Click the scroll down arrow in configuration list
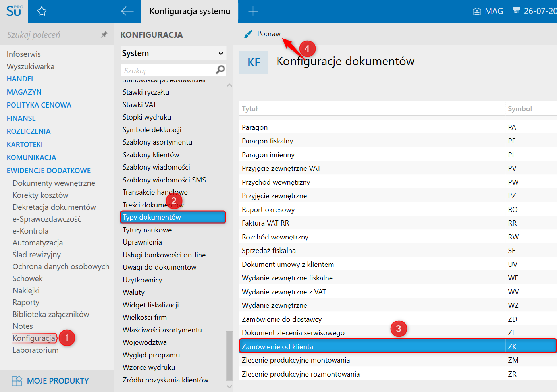The width and height of the screenshot is (557, 392). (229, 386)
